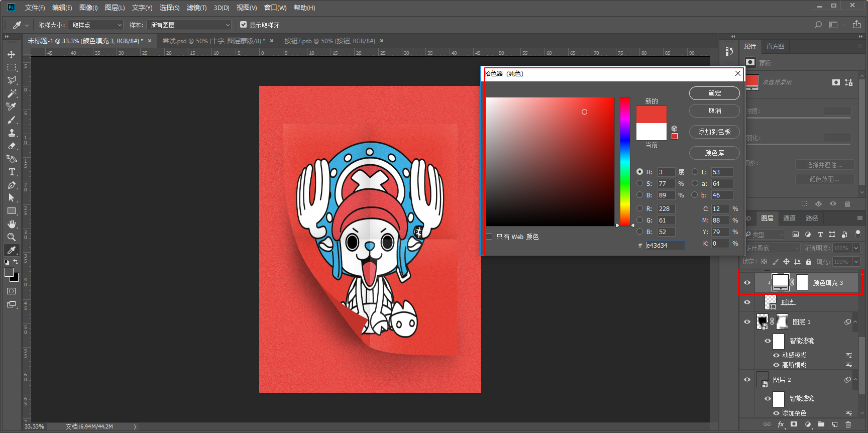
Task: Select the Hand tool
Action: (12, 224)
